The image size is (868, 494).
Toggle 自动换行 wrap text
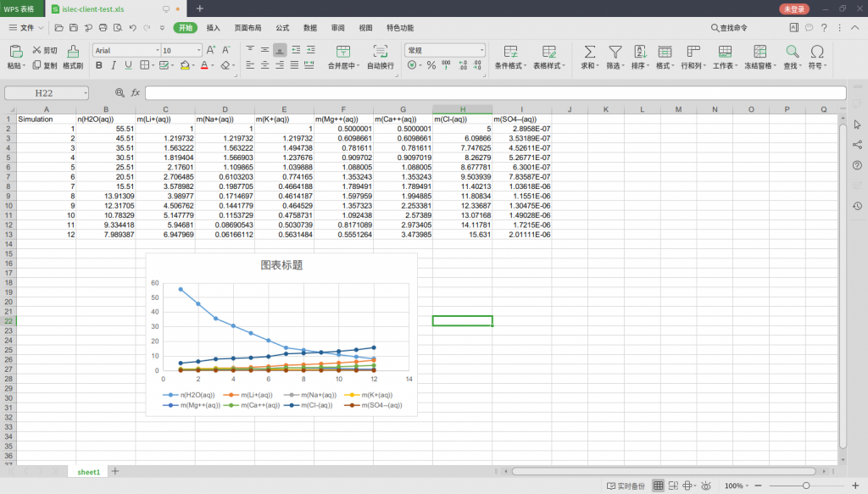[x=381, y=58]
